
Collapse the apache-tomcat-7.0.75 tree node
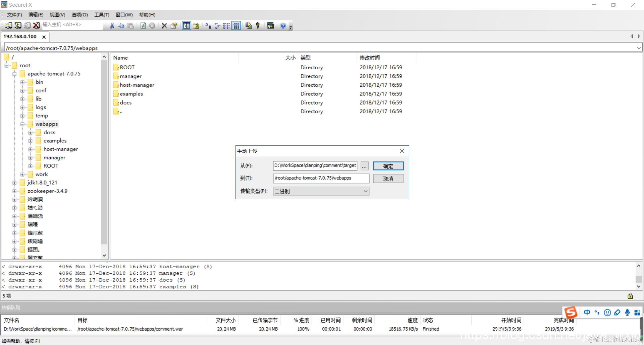click(15, 74)
